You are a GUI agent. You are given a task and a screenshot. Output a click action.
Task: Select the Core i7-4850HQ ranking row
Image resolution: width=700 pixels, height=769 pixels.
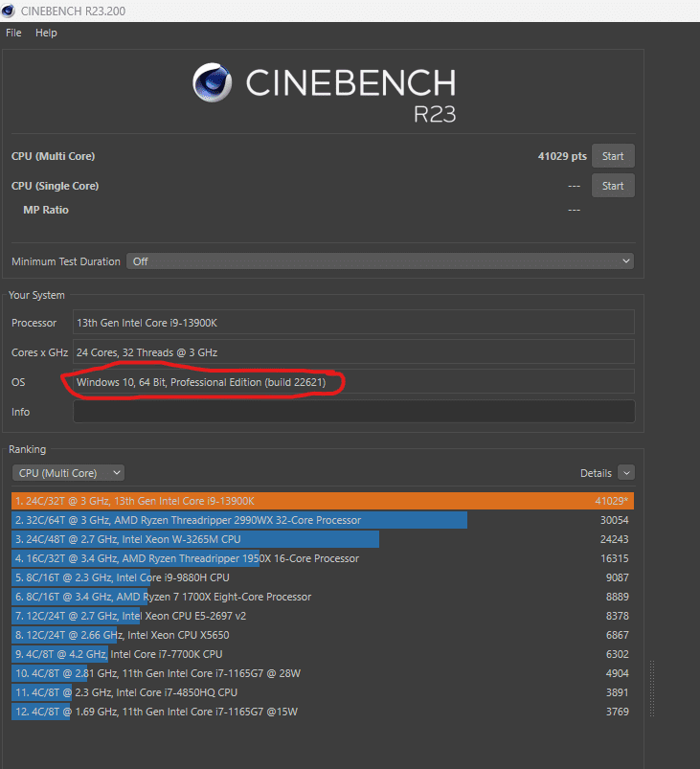[323, 692]
